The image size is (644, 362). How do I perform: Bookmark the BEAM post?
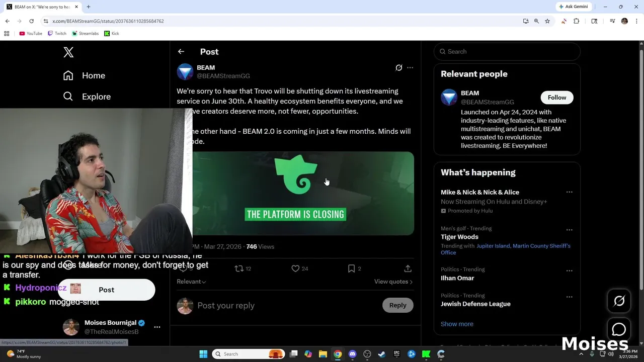pyautogui.click(x=354, y=268)
